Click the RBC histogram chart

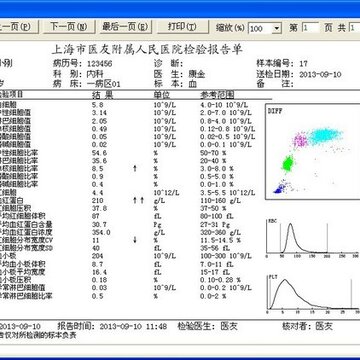[313, 238]
